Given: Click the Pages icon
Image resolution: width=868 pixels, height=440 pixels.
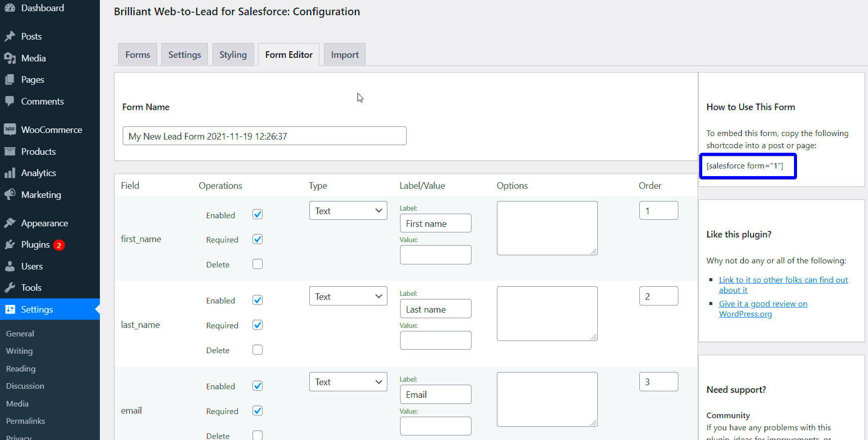Looking at the screenshot, I should tap(10, 80).
